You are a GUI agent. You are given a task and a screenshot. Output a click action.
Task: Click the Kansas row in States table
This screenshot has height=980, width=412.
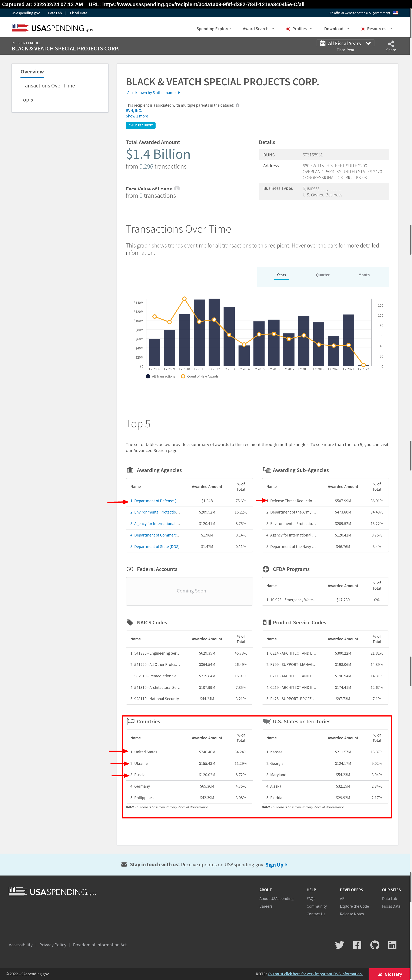[325, 752]
